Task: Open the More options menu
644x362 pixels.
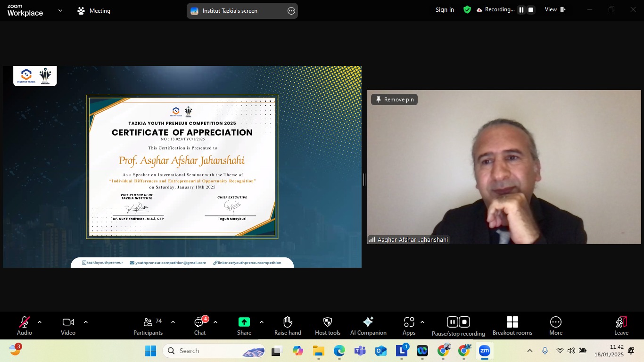Action: point(556,326)
